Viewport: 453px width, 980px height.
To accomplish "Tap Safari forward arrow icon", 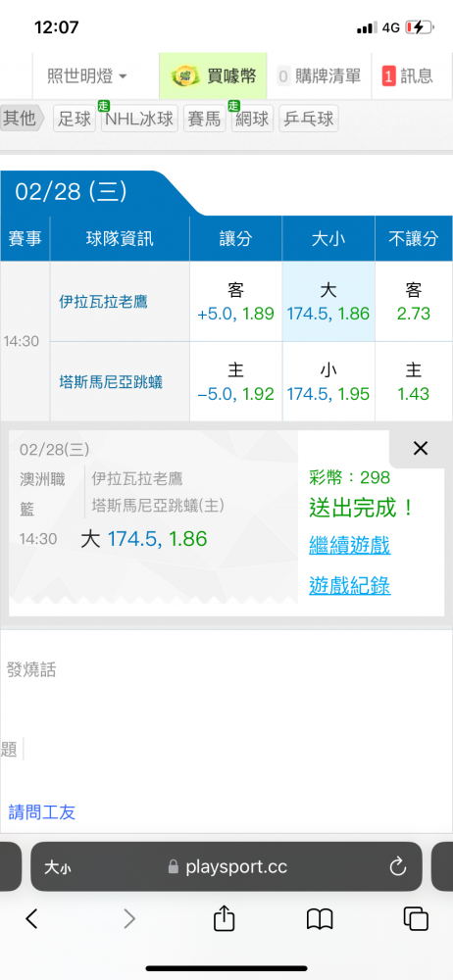I will tap(128, 918).
